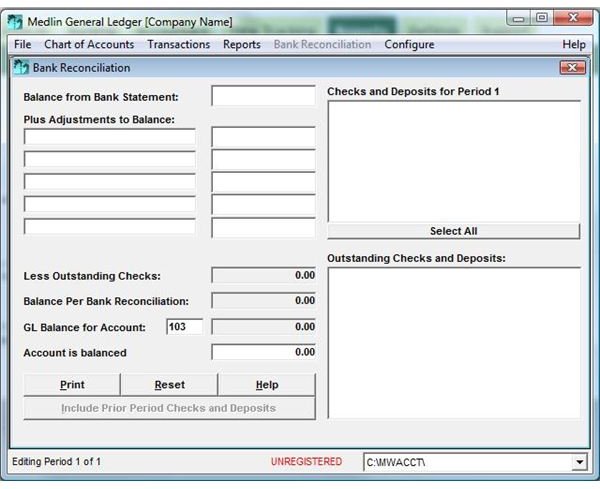This screenshot has width=600, height=489.
Task: Click the Print button
Action: [72, 385]
